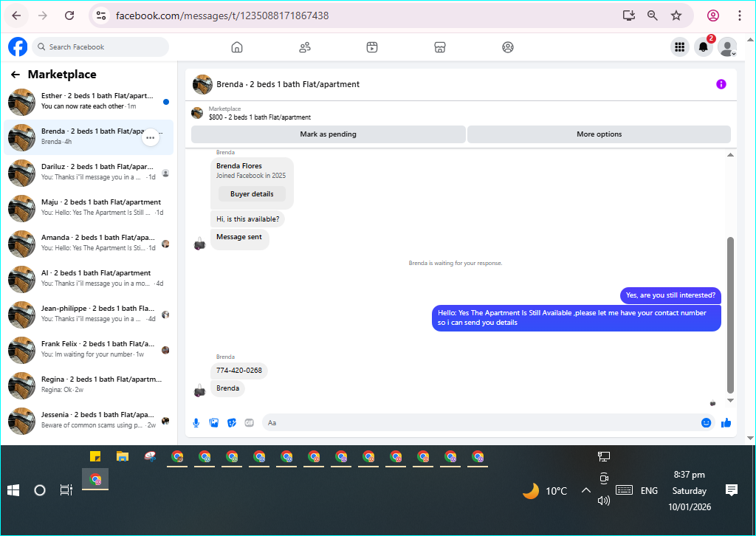This screenshot has height=536, width=756.
Task: Click the install app icon in address bar
Action: pyautogui.click(x=629, y=16)
